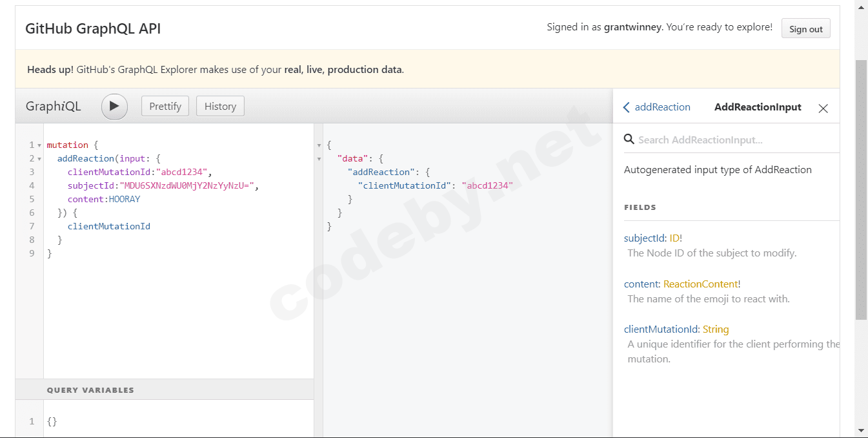Click into the query variables editor
This screenshot has height=438, width=868.
(174, 421)
